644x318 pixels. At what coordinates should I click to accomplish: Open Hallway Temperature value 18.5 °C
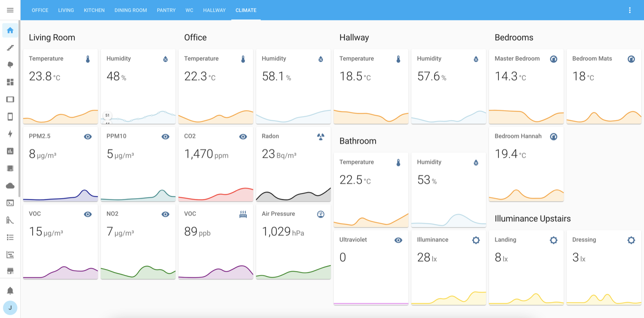[x=355, y=76]
